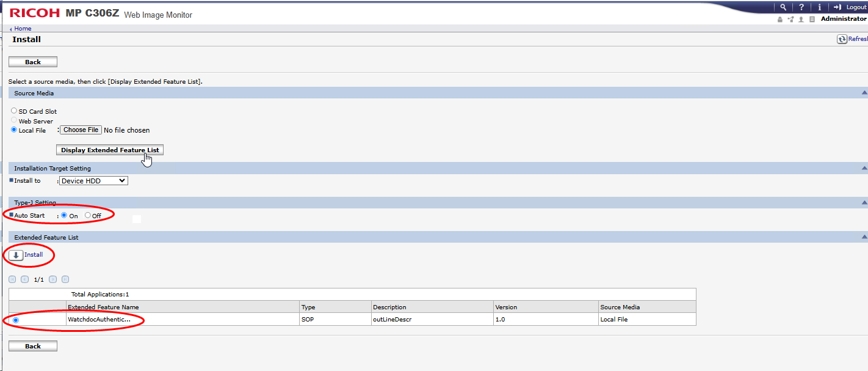The image size is (868, 371).
Task: Click the 'No file chosen' text
Action: tap(127, 130)
